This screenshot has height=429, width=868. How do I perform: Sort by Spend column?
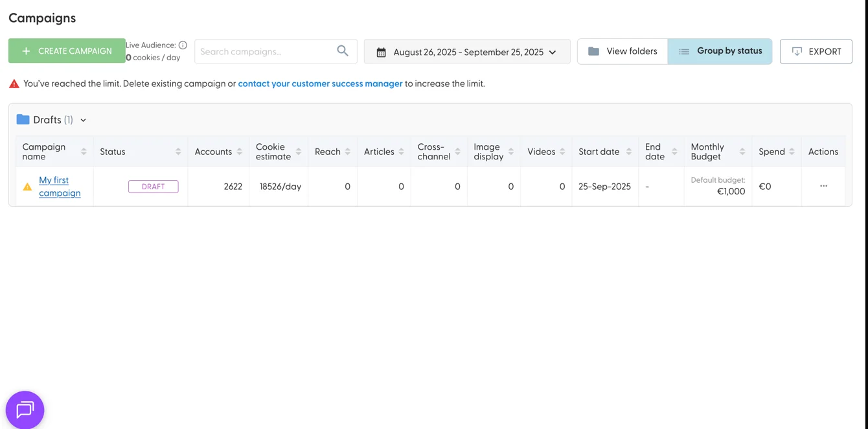click(792, 152)
